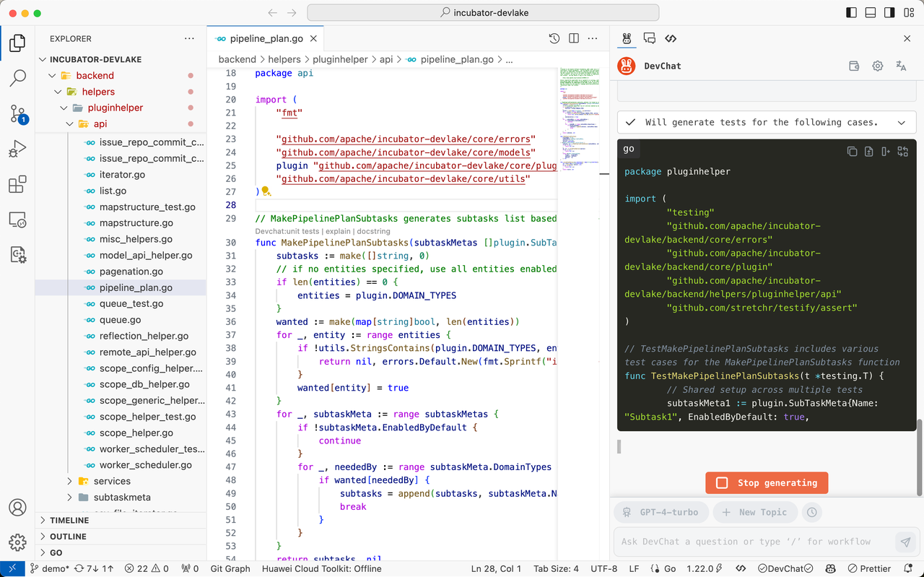
Task: Open chat history clock icon
Action: pyautogui.click(x=812, y=512)
